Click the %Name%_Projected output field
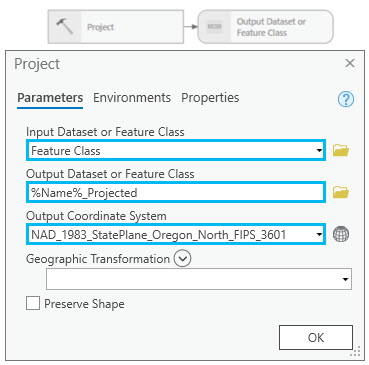This screenshot has height=365, width=369. coord(176,192)
